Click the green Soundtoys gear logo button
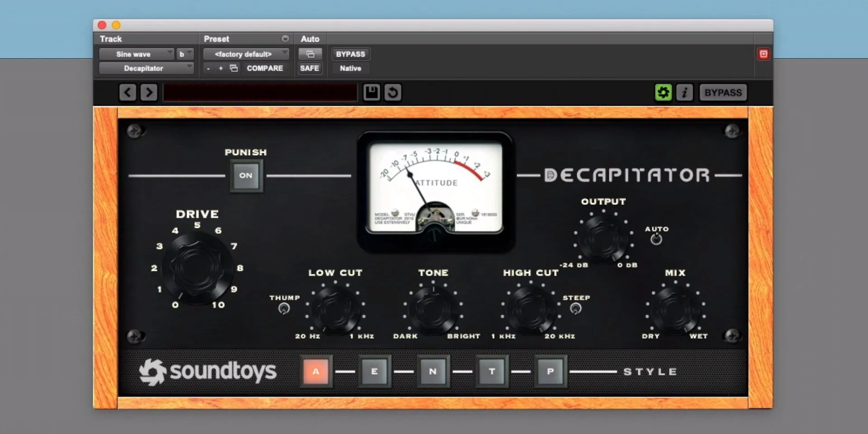 coord(663,92)
